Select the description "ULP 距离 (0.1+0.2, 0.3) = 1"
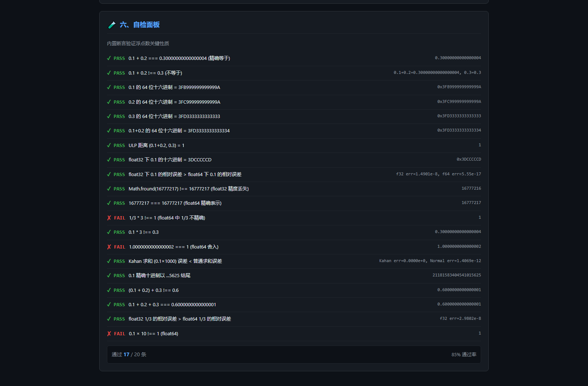This screenshot has width=588, height=386. coord(157,145)
